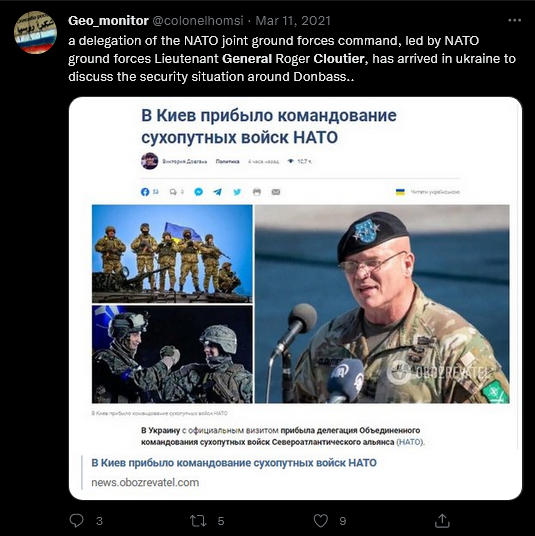Click the Ukrainian flag language switch
Viewport: 535px width, 536px height.
[400, 192]
